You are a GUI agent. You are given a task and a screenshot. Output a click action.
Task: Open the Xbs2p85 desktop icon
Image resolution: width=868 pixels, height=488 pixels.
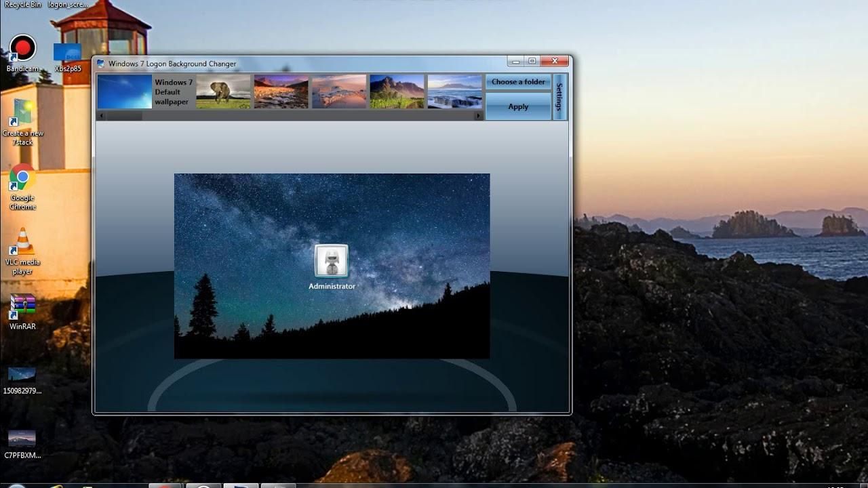coord(68,57)
